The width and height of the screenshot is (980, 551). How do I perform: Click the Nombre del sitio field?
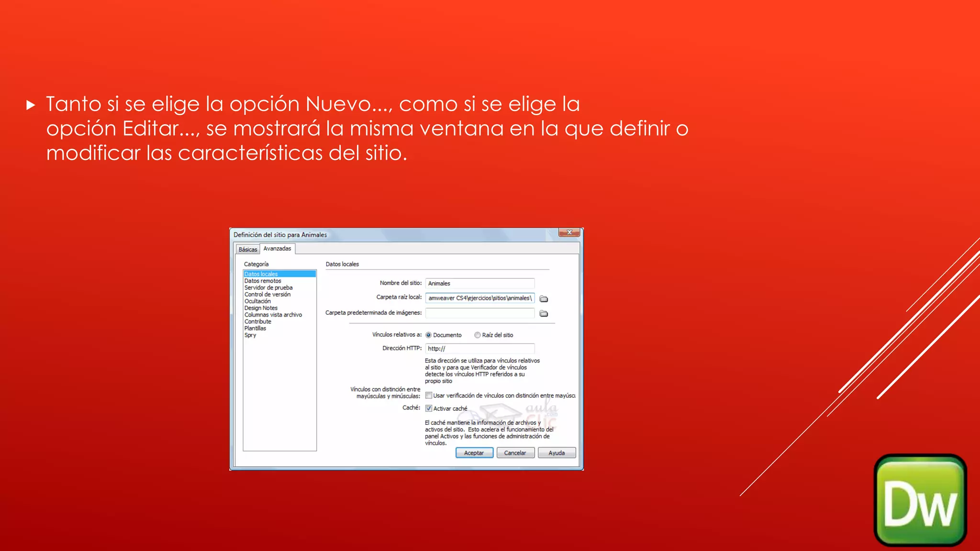point(480,284)
